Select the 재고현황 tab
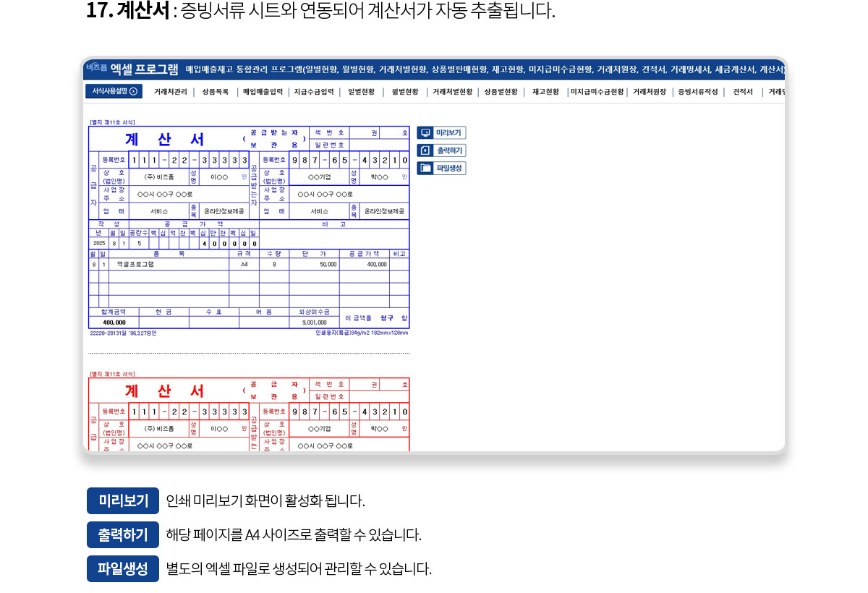Screen dimensions: 868x593 (x=545, y=92)
